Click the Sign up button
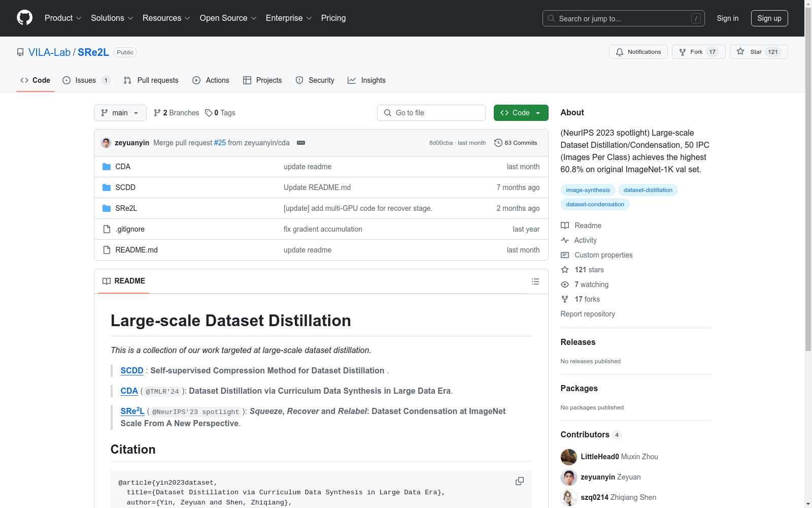 [769, 18]
